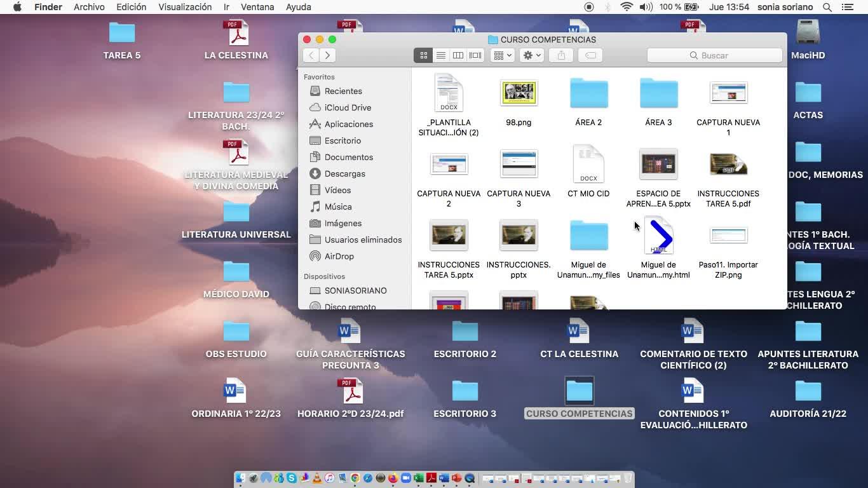Image resolution: width=868 pixels, height=488 pixels.
Task: Open the group-by arrangement dropdown
Action: [502, 55]
